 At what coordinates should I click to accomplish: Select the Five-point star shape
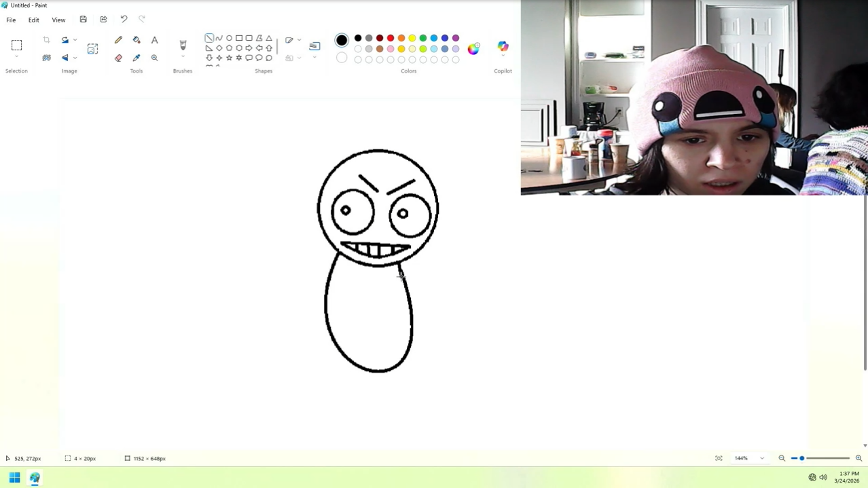click(x=229, y=58)
